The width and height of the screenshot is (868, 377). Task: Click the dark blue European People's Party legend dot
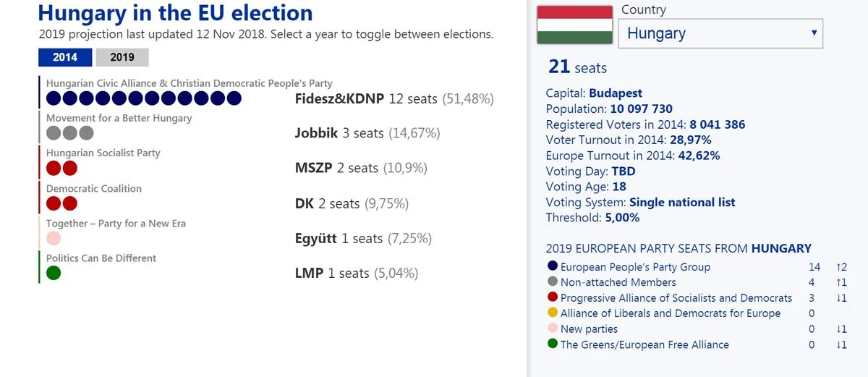[553, 266]
